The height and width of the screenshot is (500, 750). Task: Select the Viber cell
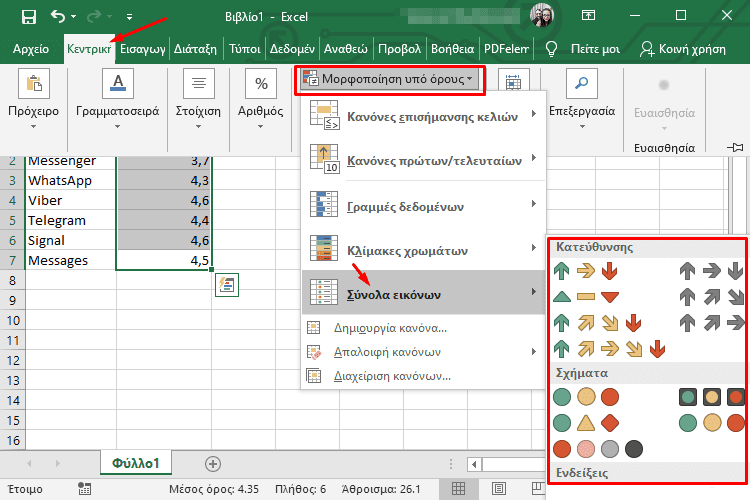pos(70,200)
